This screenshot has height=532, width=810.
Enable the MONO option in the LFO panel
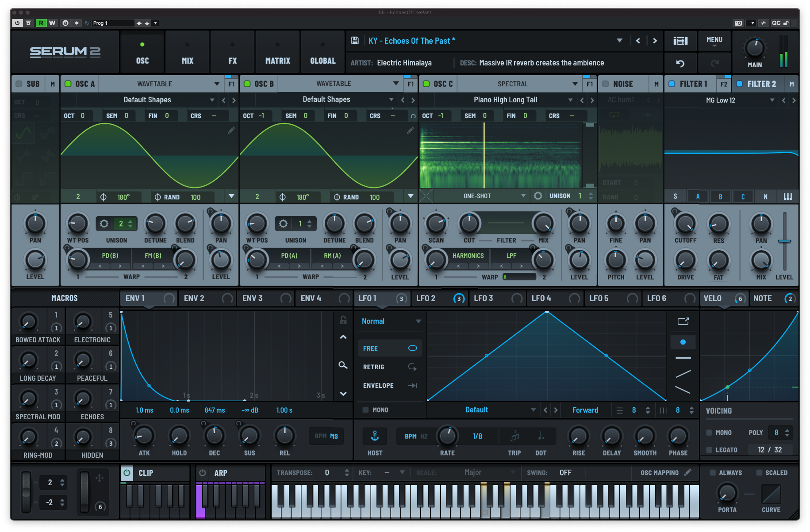[366, 410]
